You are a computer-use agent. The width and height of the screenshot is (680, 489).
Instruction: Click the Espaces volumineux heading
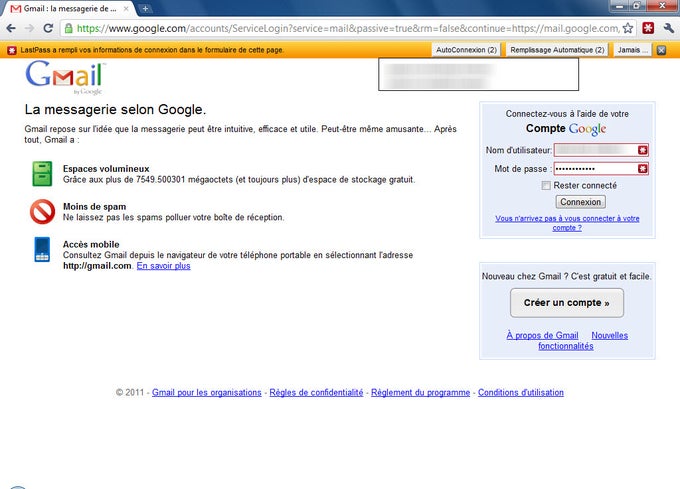pos(106,169)
